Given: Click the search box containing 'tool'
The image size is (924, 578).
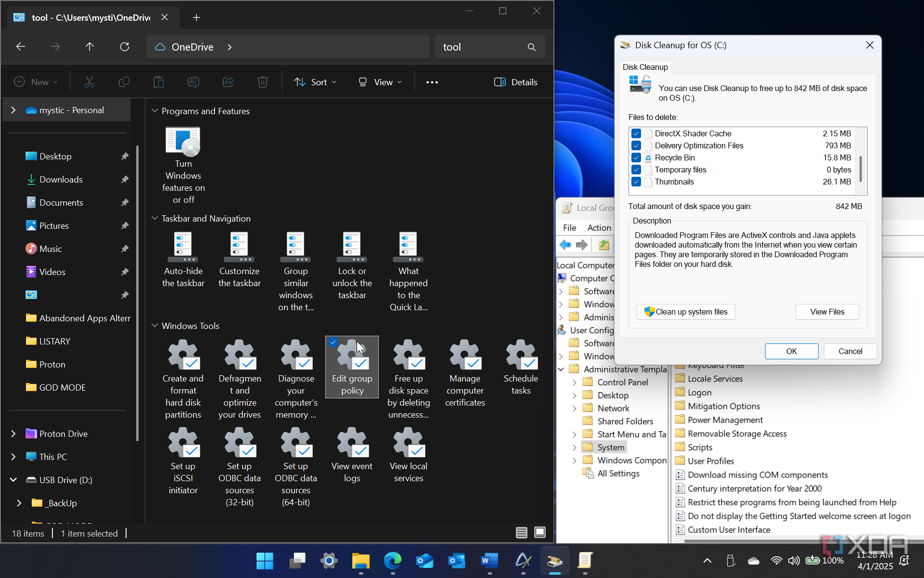Looking at the screenshot, I should (x=481, y=47).
